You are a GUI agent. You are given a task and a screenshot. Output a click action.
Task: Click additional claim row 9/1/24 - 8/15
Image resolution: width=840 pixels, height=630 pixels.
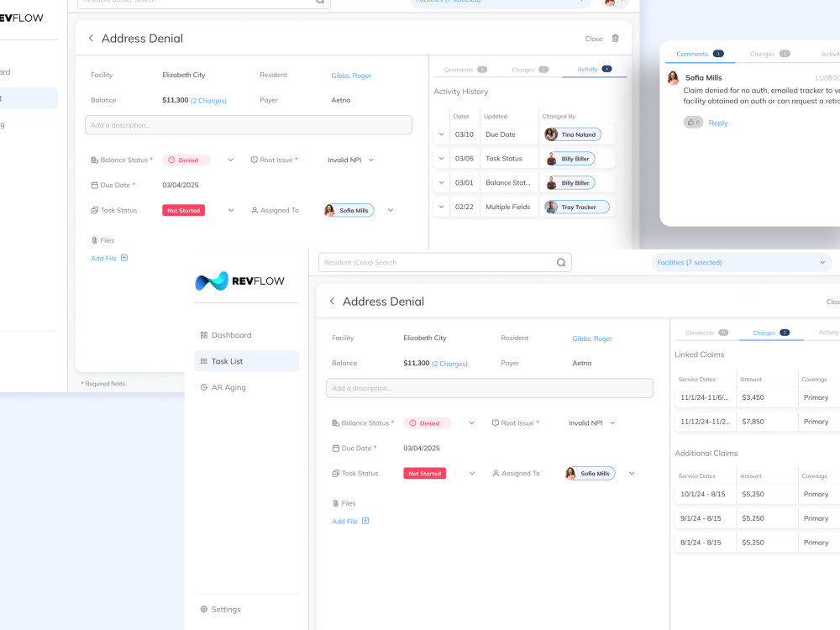(757, 518)
